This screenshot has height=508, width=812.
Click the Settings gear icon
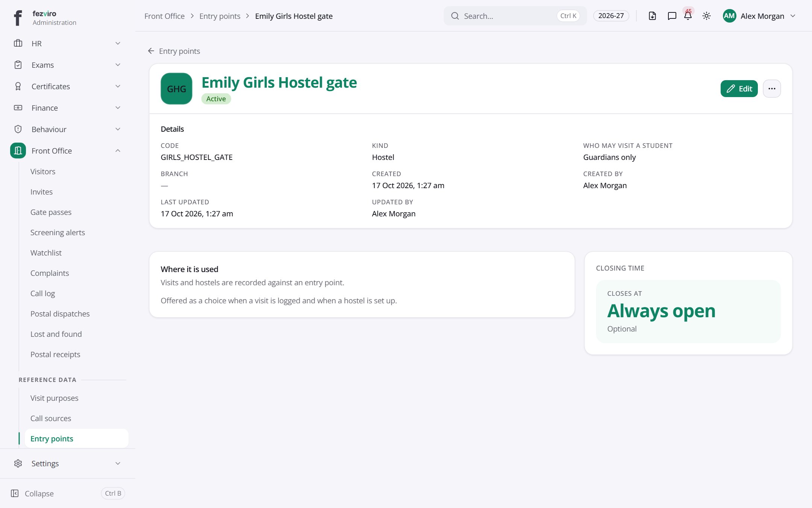tap(18, 463)
